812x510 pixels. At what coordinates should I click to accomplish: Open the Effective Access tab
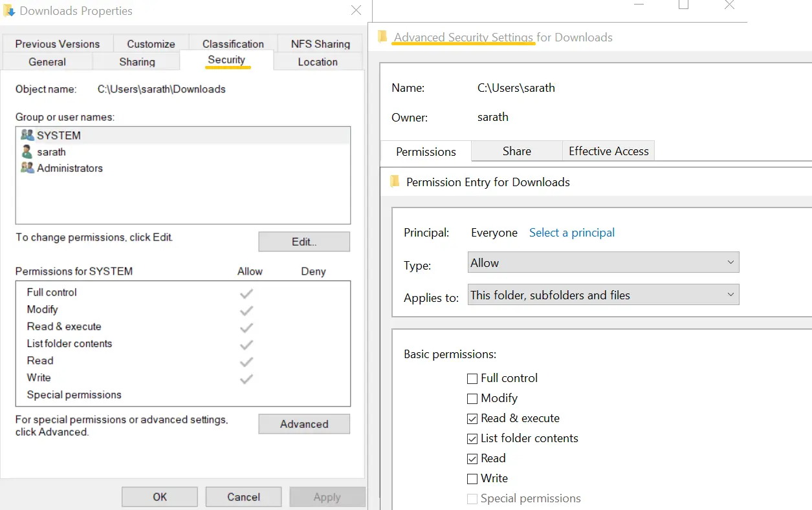[x=608, y=151]
